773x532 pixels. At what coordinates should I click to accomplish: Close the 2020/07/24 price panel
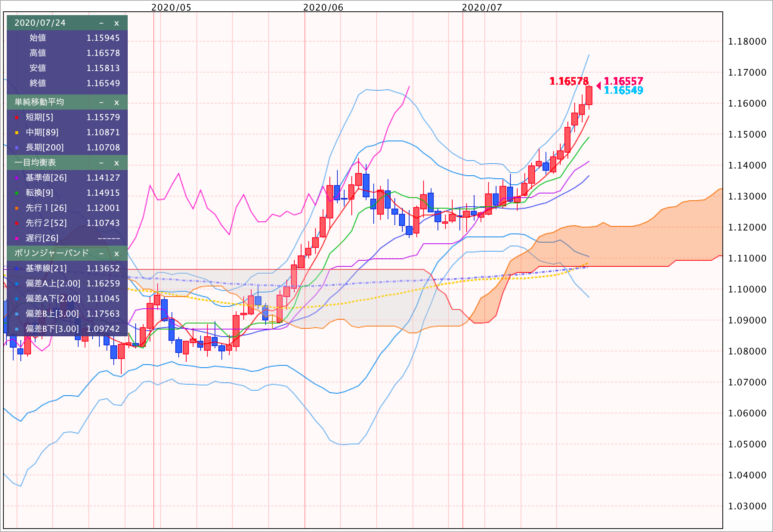coord(116,23)
